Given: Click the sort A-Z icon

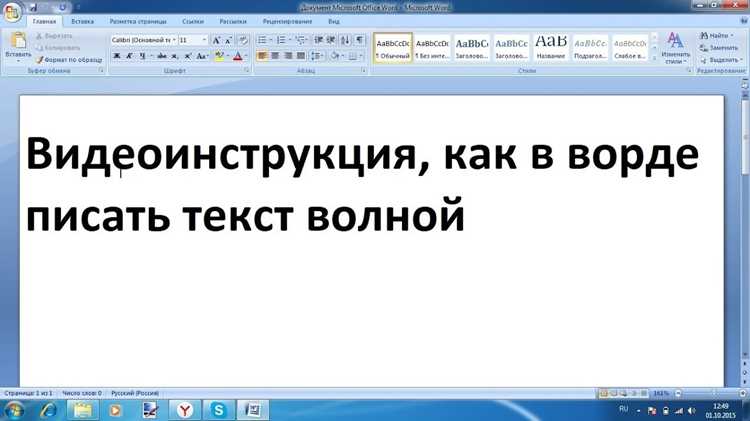Looking at the screenshot, I should click(x=345, y=40).
